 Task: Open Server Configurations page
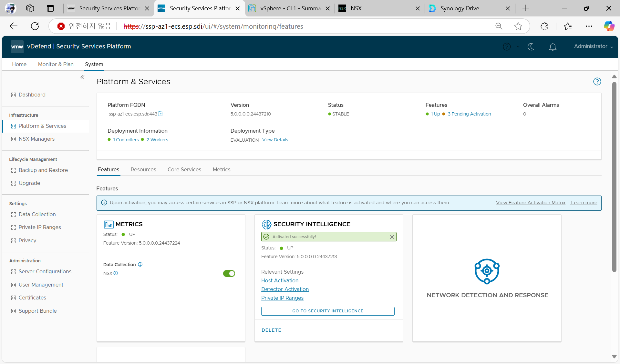[45, 271]
